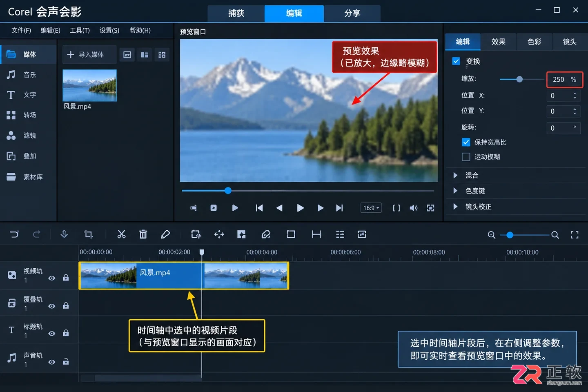Jump to clip start with skip-back button
Viewport: 588px width, 392px height.
point(259,208)
